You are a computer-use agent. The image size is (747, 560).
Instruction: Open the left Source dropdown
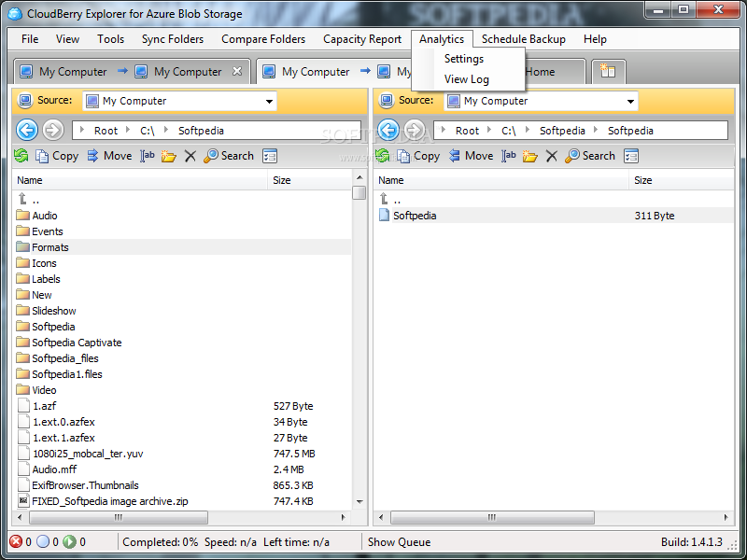pos(269,101)
